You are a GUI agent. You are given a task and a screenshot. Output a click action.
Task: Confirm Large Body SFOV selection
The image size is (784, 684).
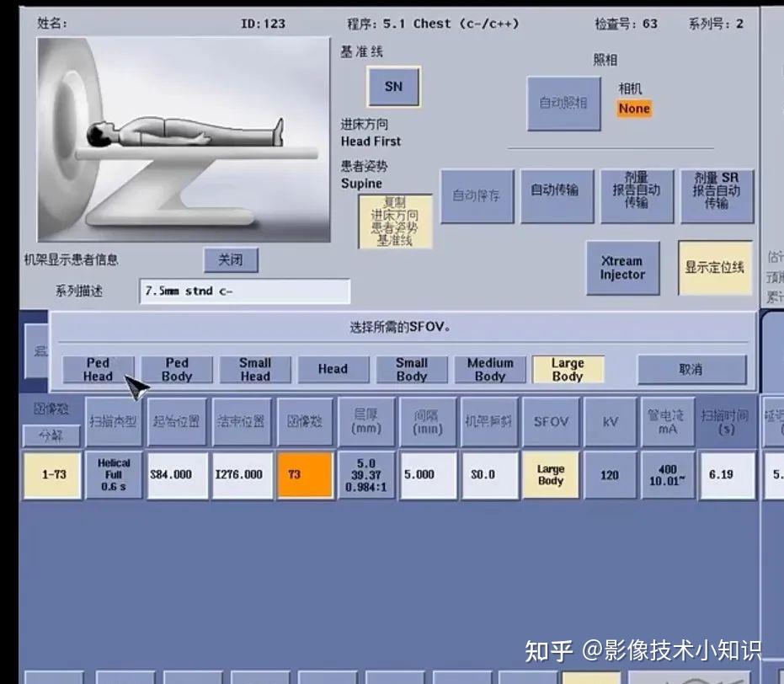click(x=568, y=368)
